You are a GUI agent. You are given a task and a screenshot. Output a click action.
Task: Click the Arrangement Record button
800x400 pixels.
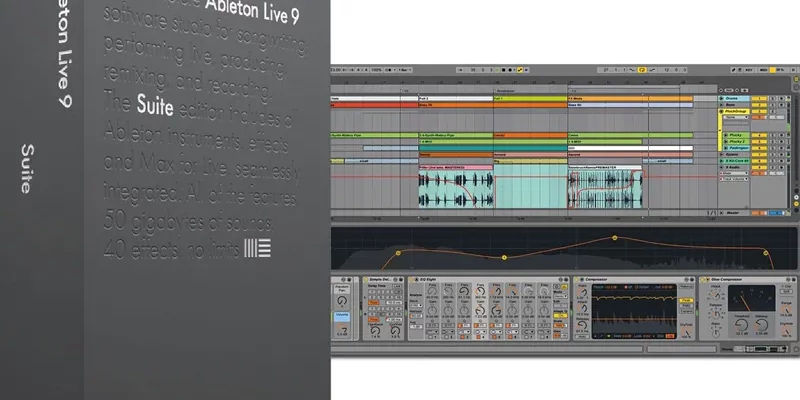point(510,70)
